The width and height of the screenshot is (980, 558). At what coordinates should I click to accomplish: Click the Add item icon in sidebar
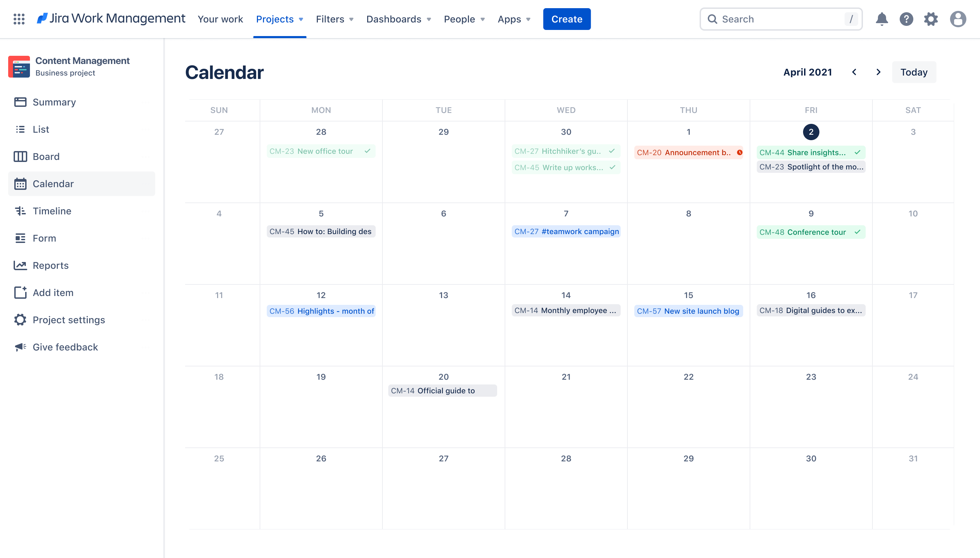pyautogui.click(x=19, y=292)
